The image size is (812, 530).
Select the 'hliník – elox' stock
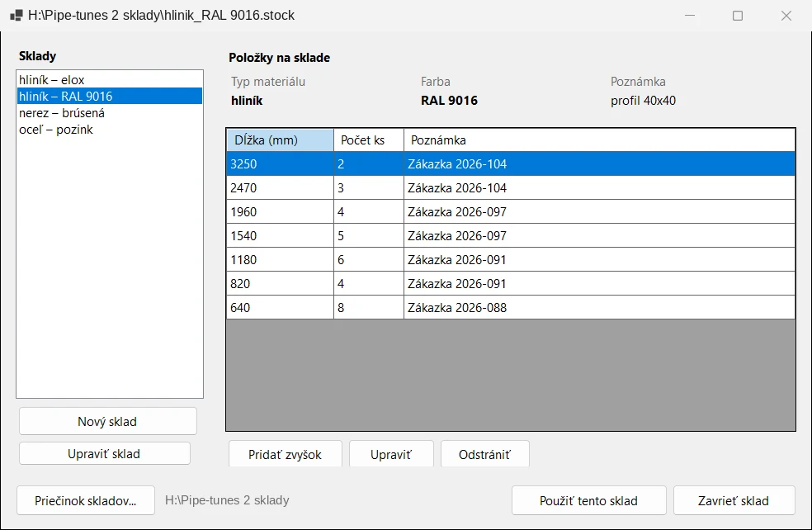pos(109,80)
